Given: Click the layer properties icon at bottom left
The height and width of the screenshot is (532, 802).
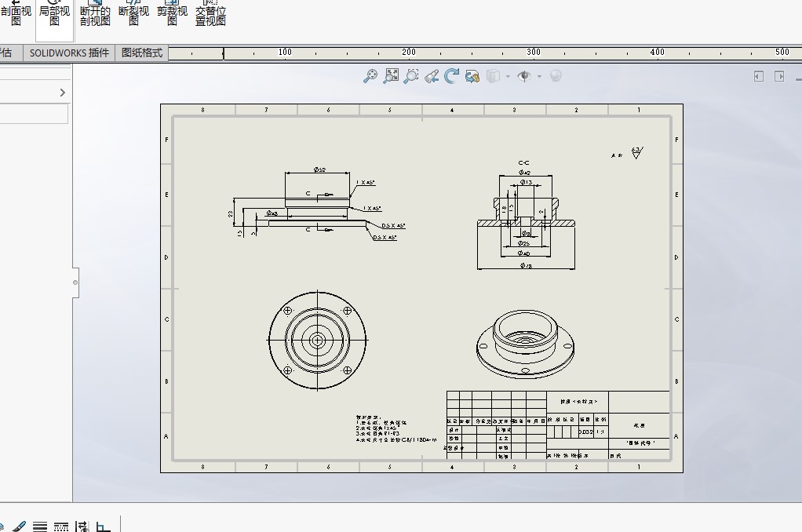Looking at the screenshot, I should coord(2,527).
